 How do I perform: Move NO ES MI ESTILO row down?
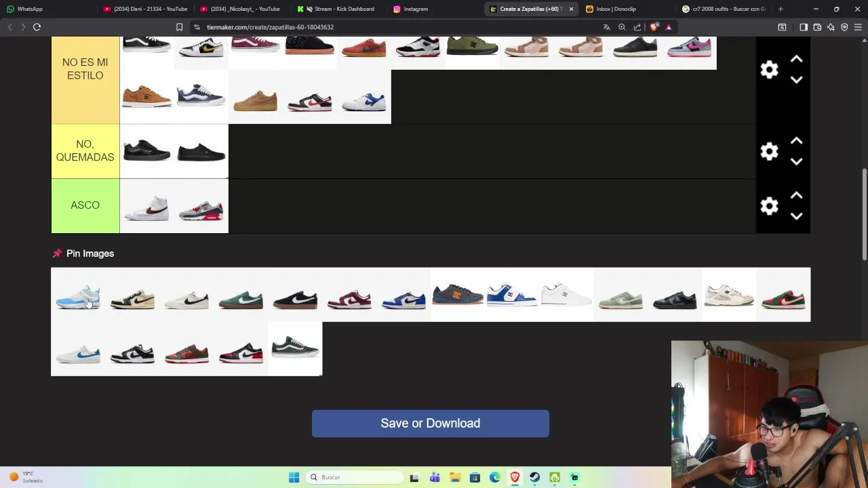point(796,80)
